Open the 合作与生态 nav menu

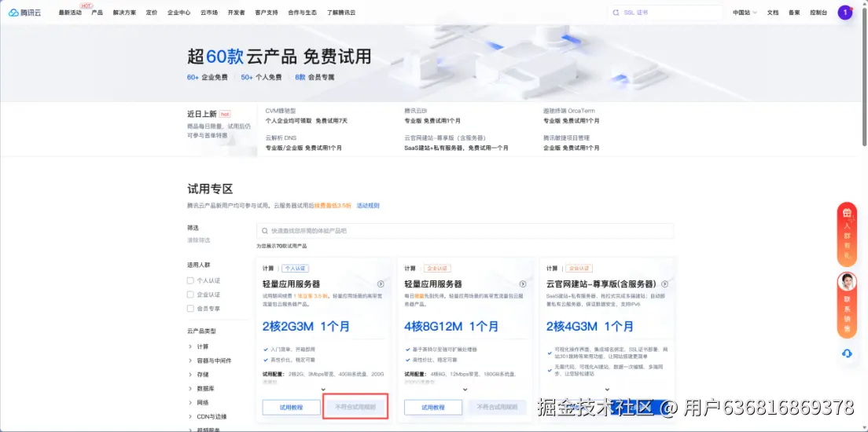pyautogui.click(x=302, y=12)
